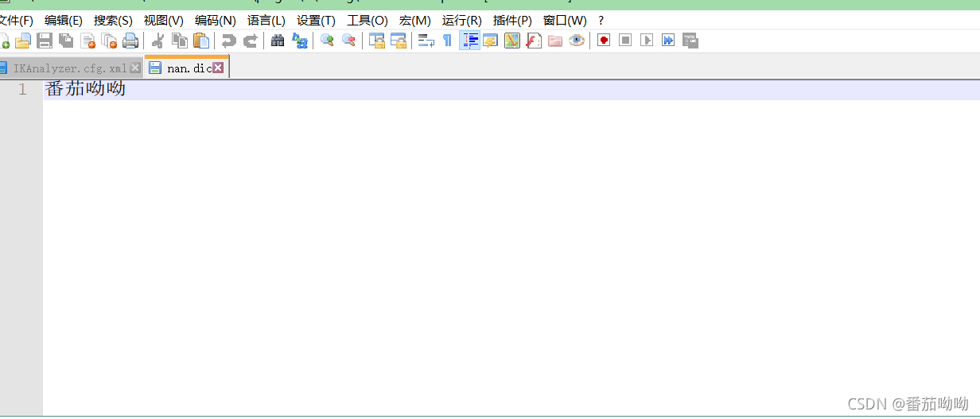Show all characters pilcrow icon

pyautogui.click(x=447, y=41)
